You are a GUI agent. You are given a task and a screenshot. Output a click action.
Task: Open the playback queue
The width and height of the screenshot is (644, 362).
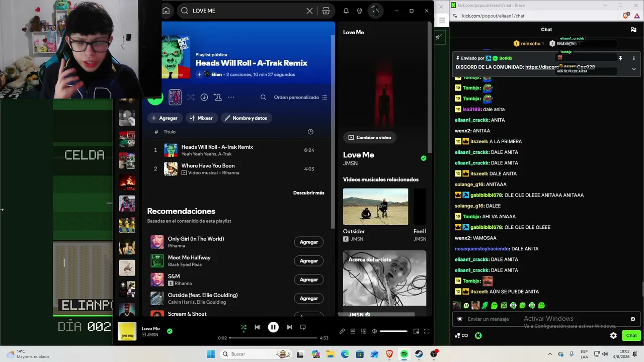353,331
